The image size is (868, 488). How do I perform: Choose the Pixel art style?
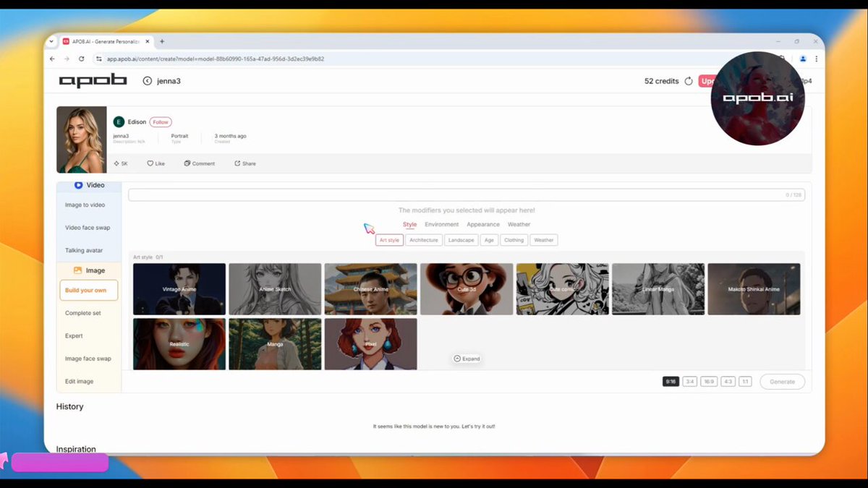click(x=371, y=344)
